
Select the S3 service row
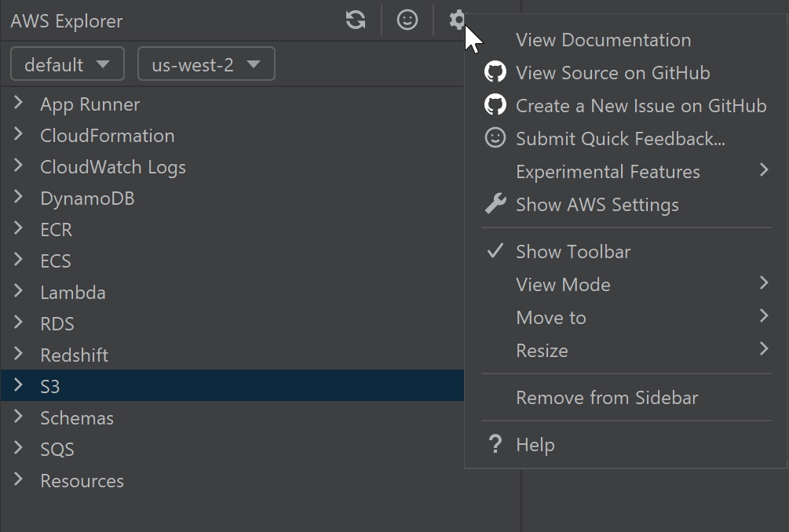50,386
